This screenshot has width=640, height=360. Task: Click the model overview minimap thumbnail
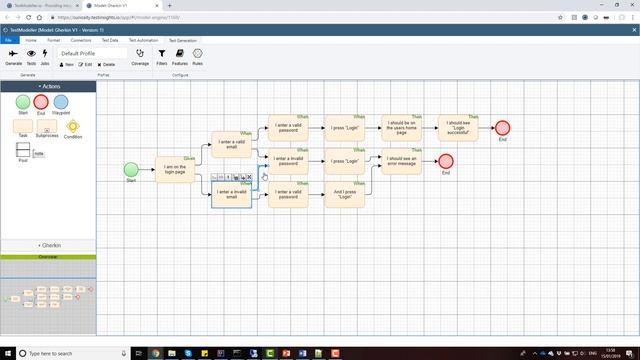[49, 297]
